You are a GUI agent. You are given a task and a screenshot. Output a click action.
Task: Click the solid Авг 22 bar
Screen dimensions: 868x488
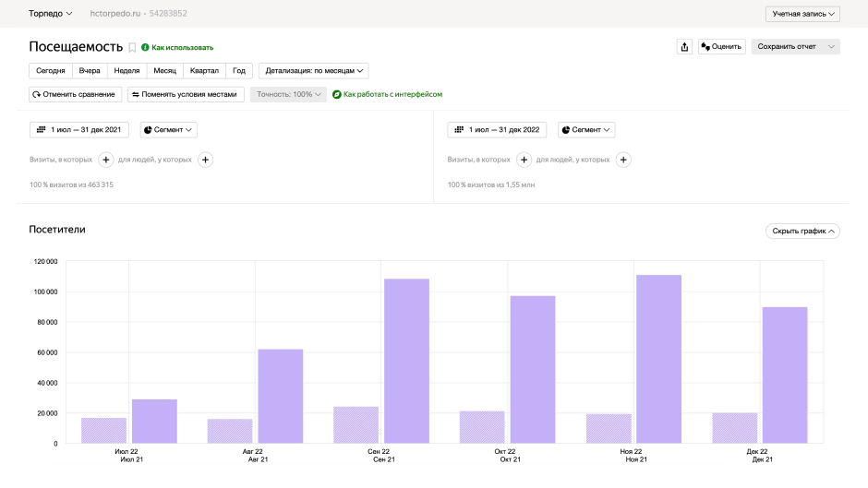point(280,396)
